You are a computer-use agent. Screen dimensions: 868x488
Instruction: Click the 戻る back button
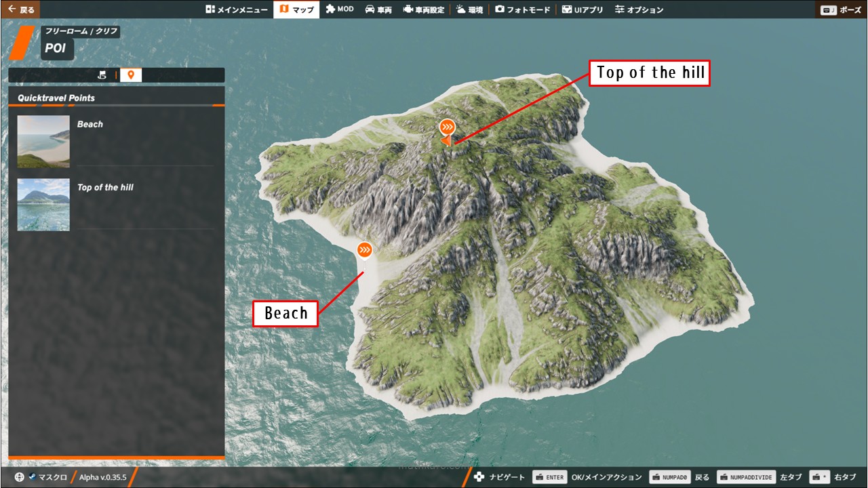[x=21, y=9]
